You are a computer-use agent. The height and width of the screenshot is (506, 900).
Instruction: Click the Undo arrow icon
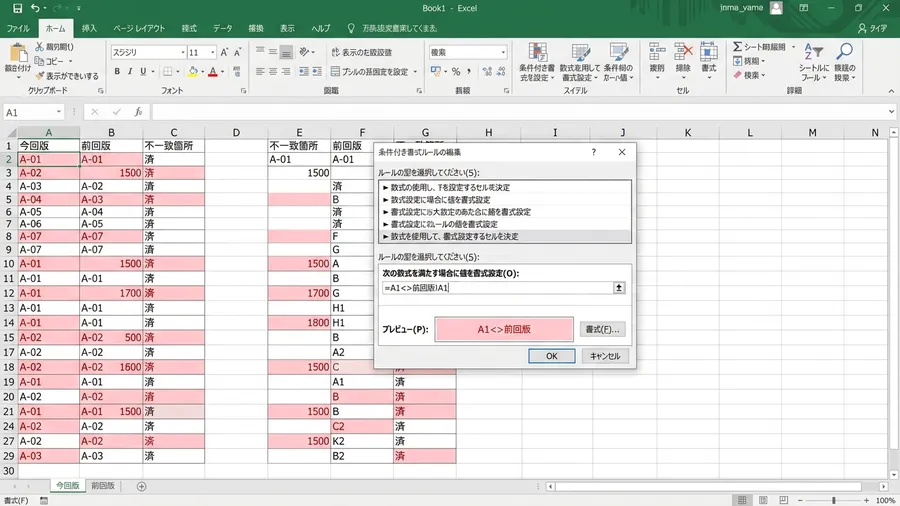(x=36, y=8)
